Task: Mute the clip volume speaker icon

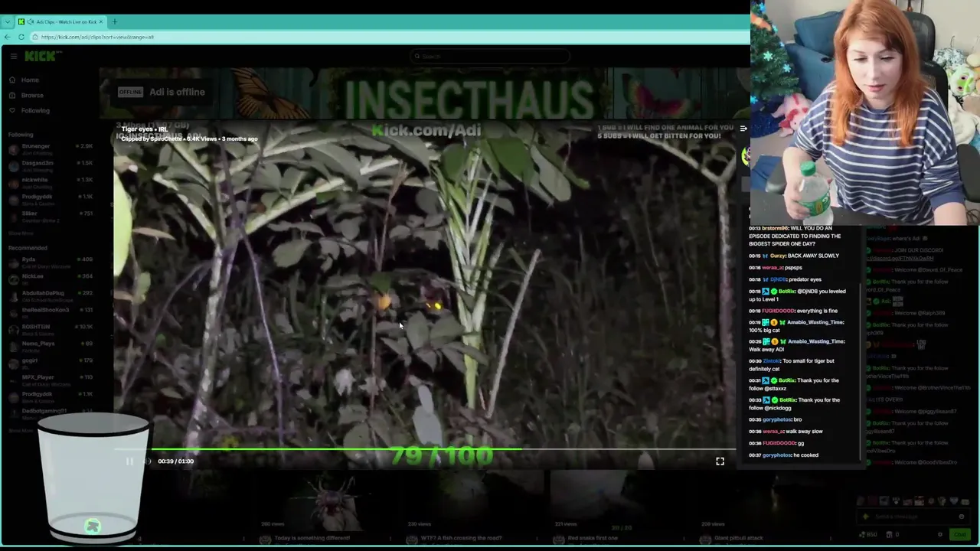Action: click(x=148, y=461)
